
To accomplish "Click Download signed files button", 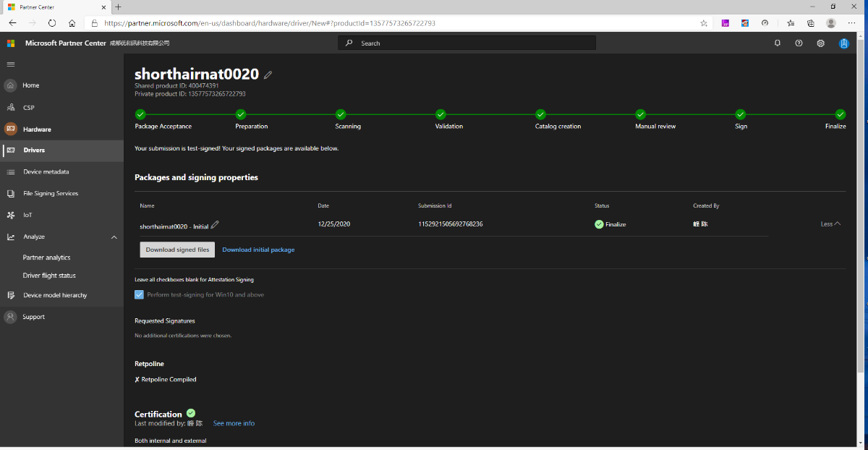I will pos(177,250).
